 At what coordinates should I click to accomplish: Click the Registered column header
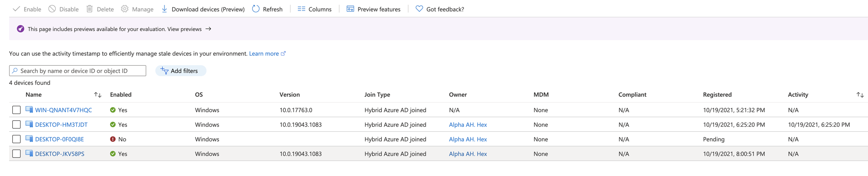coord(717,95)
